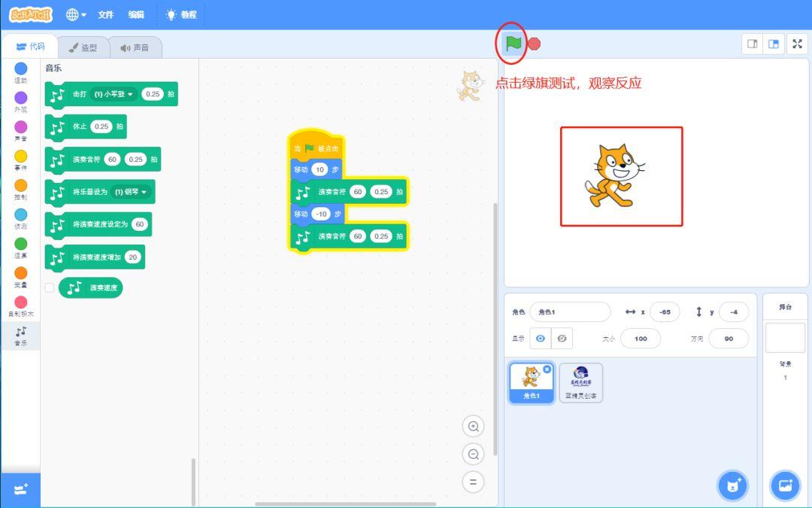Open the 教程 tutorials
The image size is (812, 508).
click(181, 14)
